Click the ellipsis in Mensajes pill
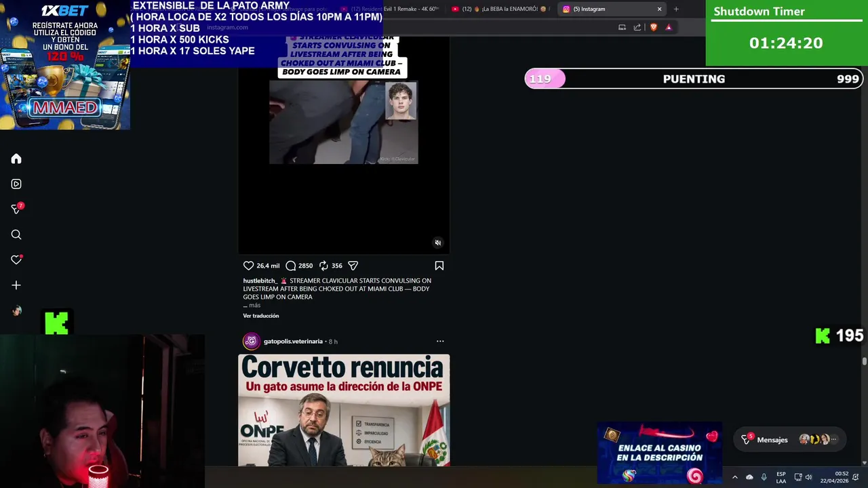Image resolution: width=868 pixels, height=488 pixels. pyautogui.click(x=834, y=440)
